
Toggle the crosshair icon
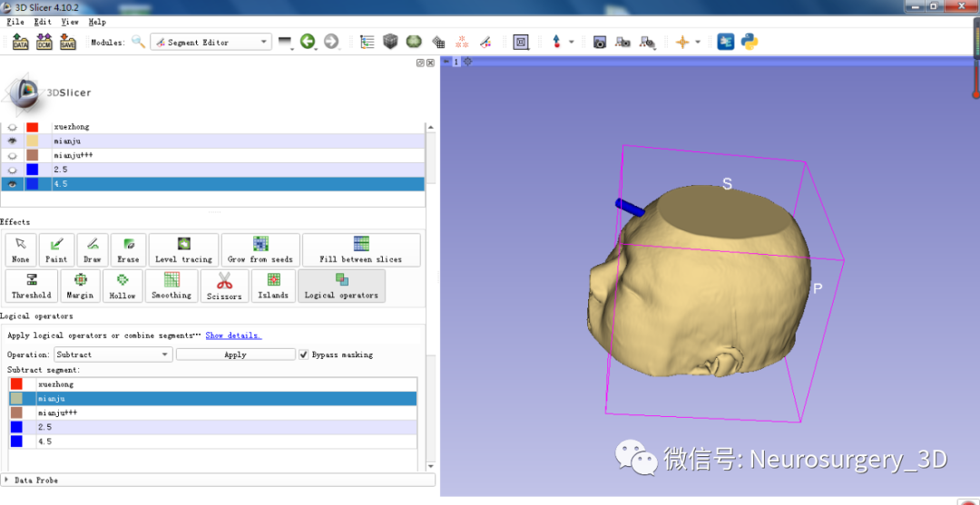tap(682, 42)
